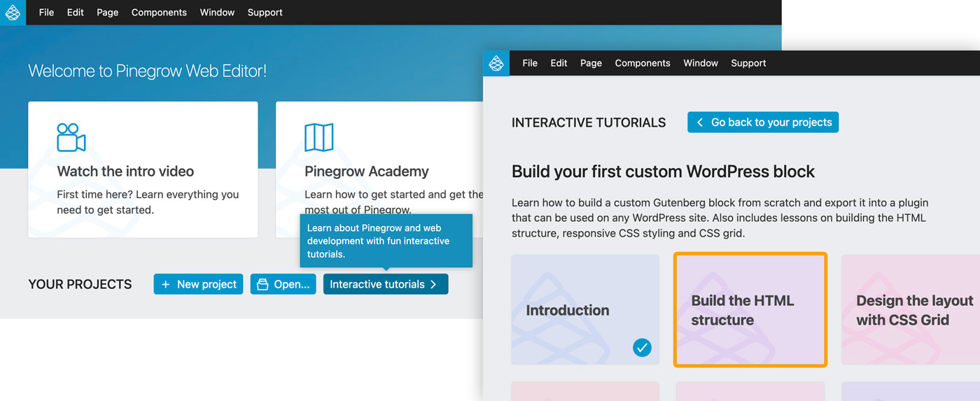Click Welcome to Pinegrow Web Editor heading

(x=147, y=71)
